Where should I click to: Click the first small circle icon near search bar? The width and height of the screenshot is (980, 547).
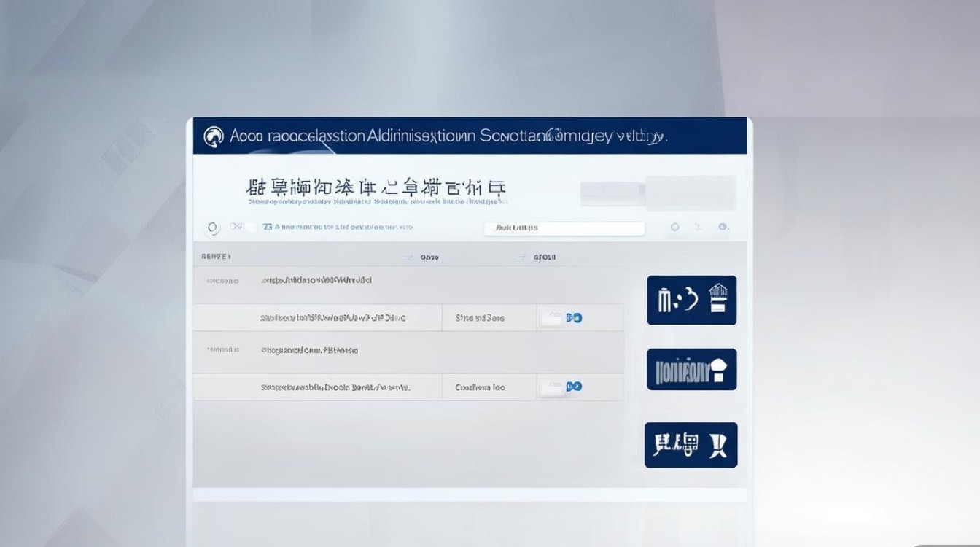coord(213,227)
